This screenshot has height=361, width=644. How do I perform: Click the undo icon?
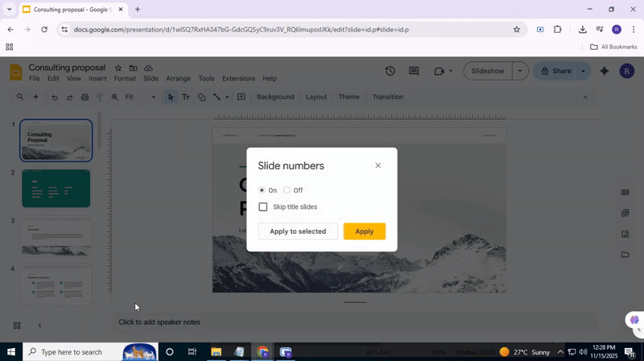54,97
